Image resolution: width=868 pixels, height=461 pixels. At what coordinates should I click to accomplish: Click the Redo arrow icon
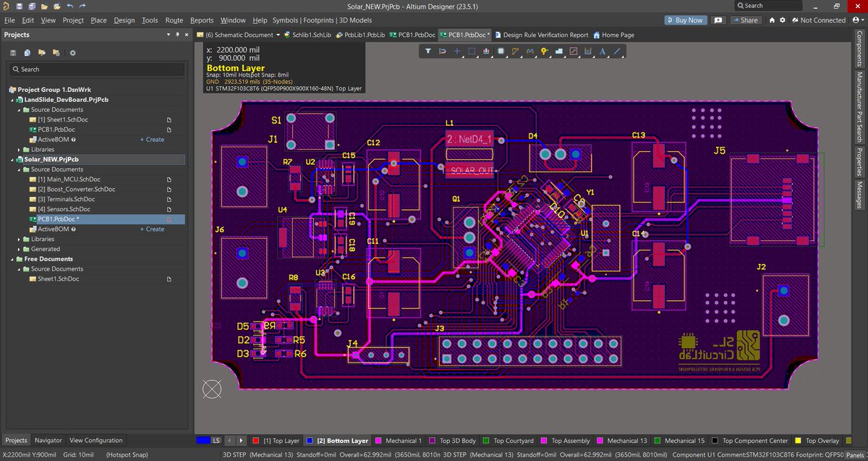(82, 6)
